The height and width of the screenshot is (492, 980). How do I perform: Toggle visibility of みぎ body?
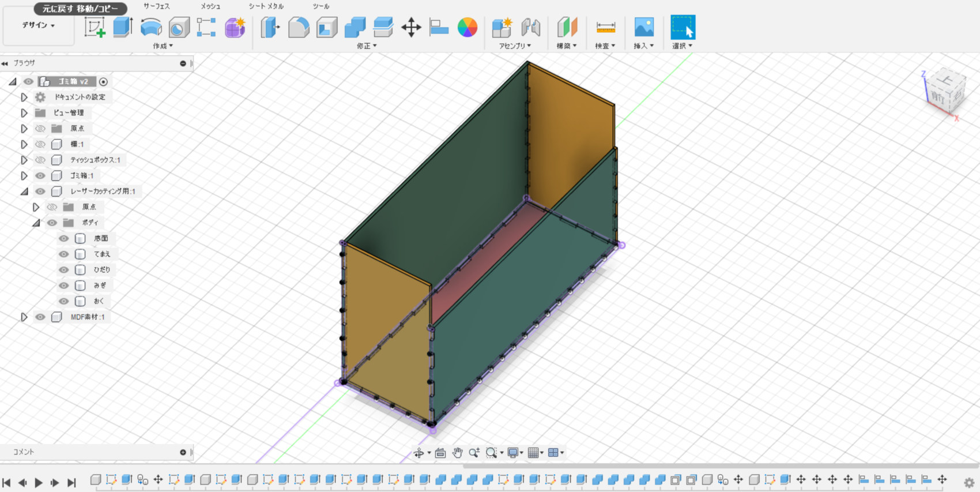click(x=64, y=286)
